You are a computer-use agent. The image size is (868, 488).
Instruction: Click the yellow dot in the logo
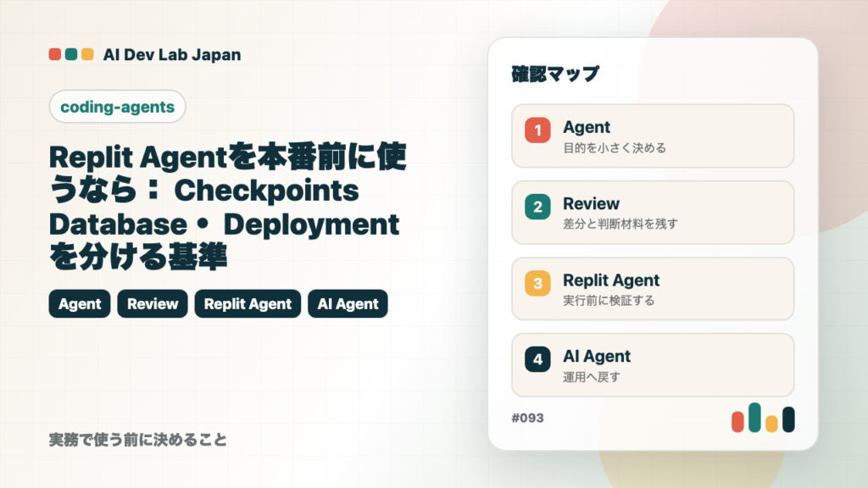pos(87,54)
